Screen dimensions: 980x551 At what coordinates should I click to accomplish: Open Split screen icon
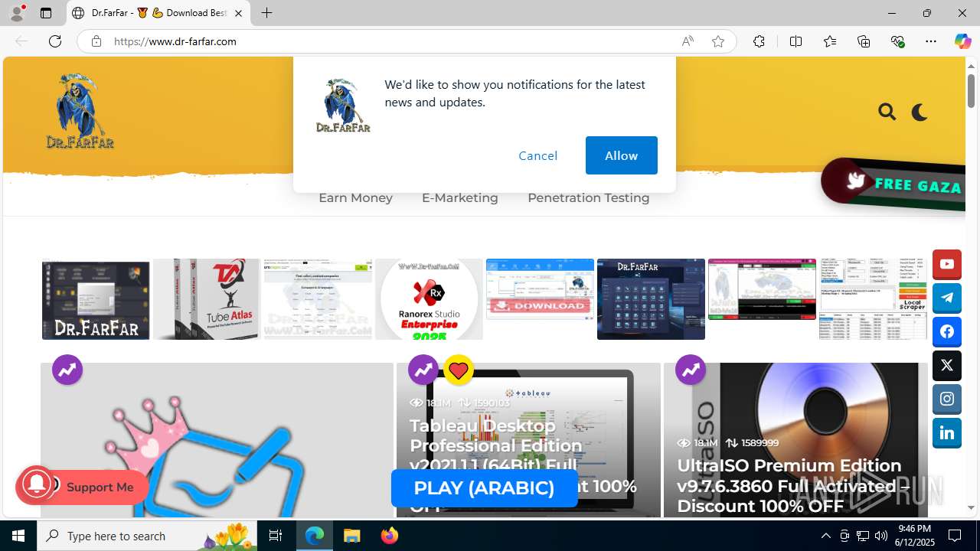(795, 41)
